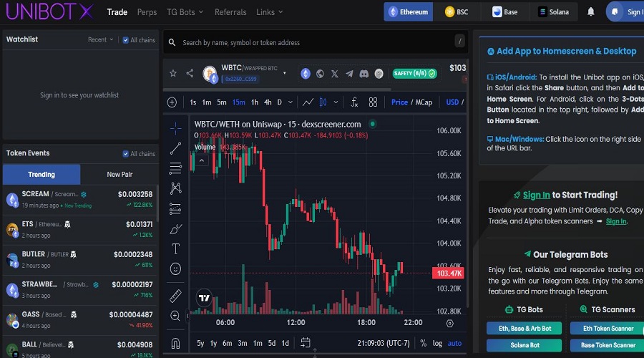
Task: Open chart settings gear icon near time axis
Action: (450, 324)
